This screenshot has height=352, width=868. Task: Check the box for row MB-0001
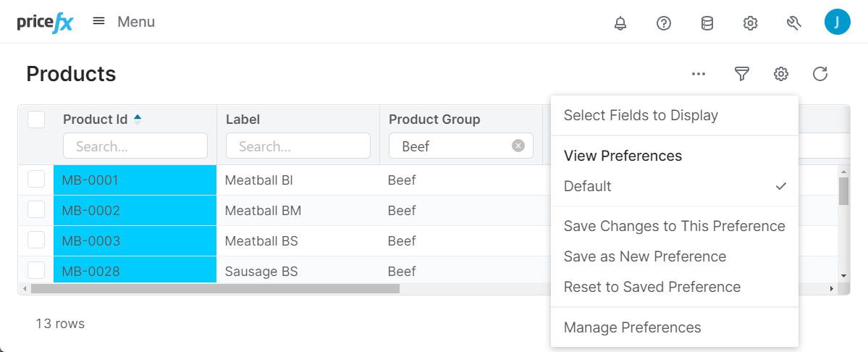click(x=36, y=180)
